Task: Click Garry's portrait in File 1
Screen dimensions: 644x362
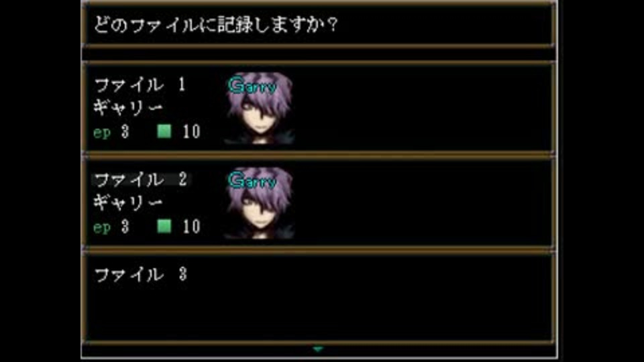Action: pyautogui.click(x=259, y=109)
